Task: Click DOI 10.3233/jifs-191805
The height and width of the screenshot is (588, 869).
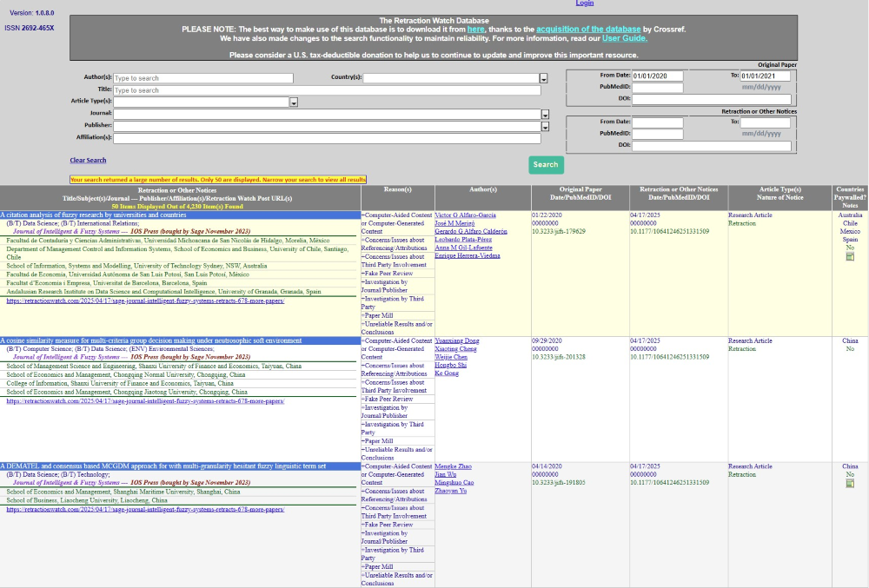Action: 558,483
